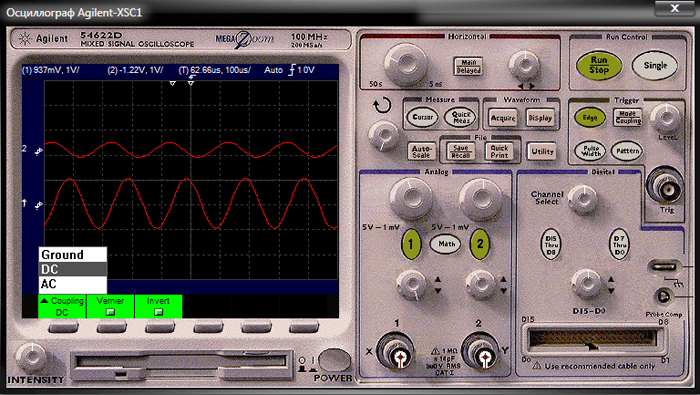This screenshot has height=395, width=700.
Task: Open the Coupling DC softkey menu
Action: [62, 306]
